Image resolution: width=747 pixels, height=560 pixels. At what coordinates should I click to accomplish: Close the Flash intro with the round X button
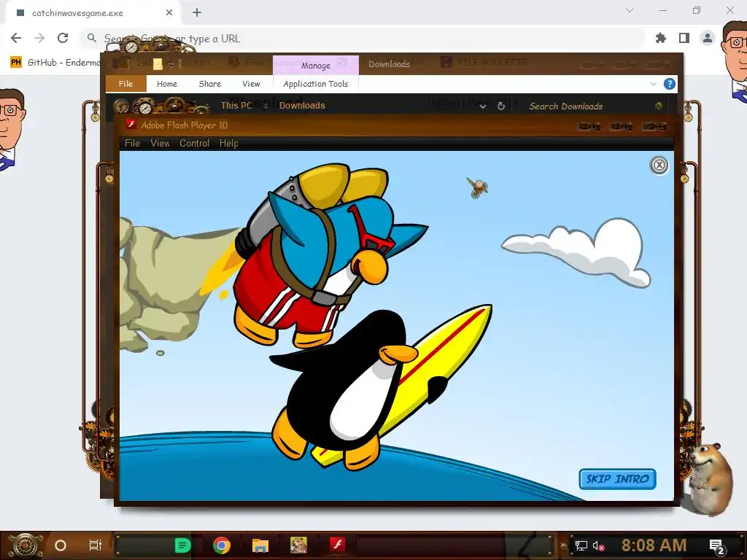click(x=659, y=166)
